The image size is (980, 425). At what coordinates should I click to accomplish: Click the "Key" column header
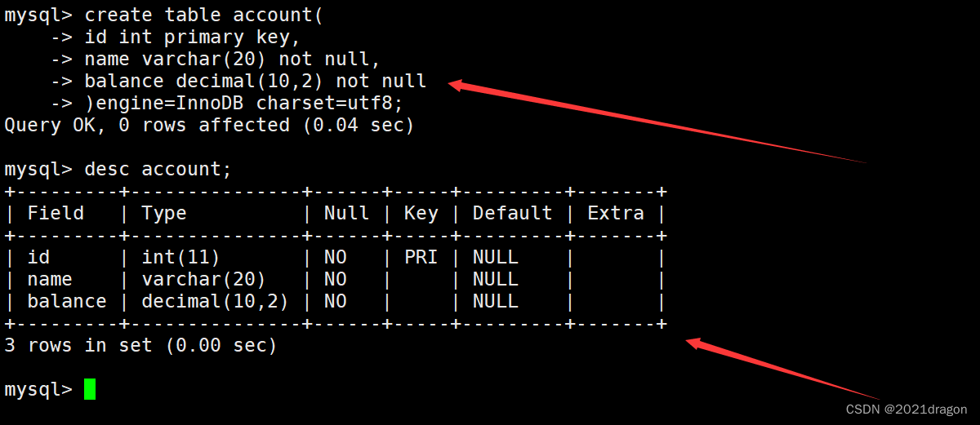pyautogui.click(x=421, y=214)
